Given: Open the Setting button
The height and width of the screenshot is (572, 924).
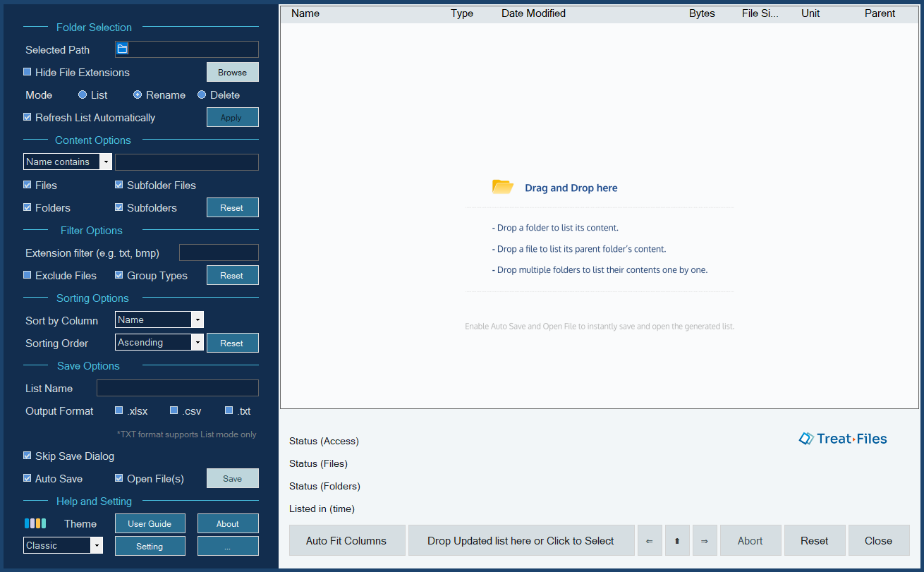Looking at the screenshot, I should (150, 546).
